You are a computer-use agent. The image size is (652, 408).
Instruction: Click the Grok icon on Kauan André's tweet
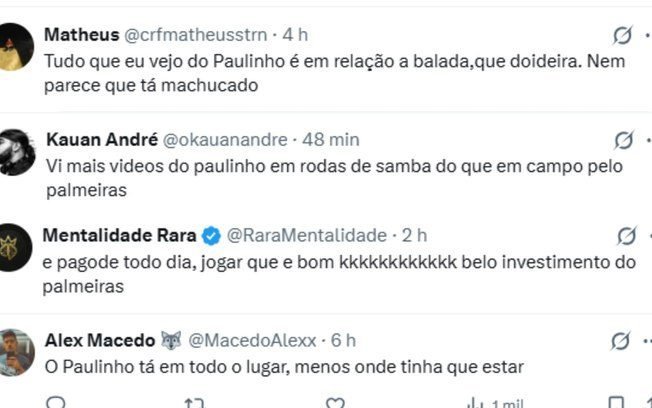coord(624,139)
